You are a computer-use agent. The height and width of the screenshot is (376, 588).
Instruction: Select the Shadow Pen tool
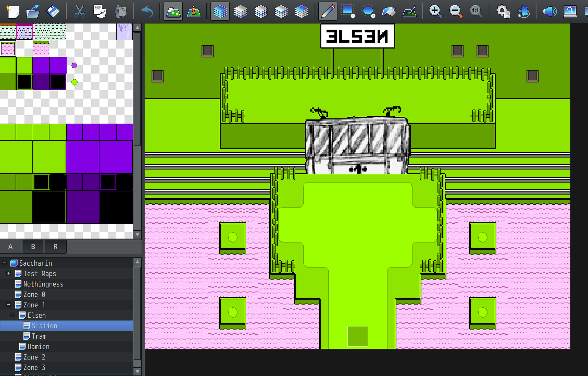(409, 11)
